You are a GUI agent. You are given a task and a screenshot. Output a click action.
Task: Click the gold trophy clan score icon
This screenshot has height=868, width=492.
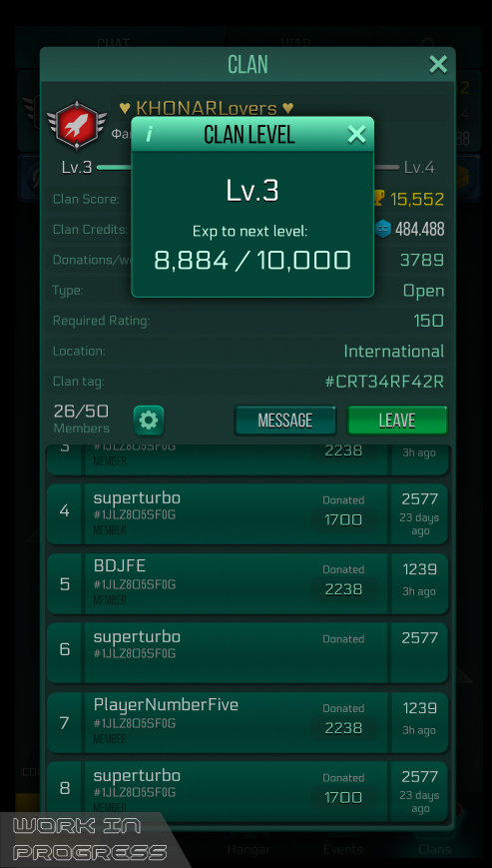click(378, 198)
